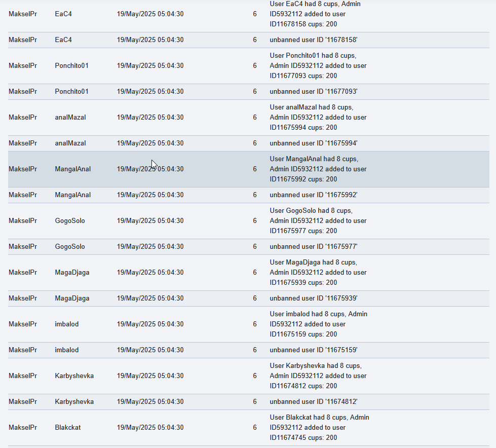Select the 'User MangalAnal had 8 cups' message
496x448 pixels.
point(318,169)
